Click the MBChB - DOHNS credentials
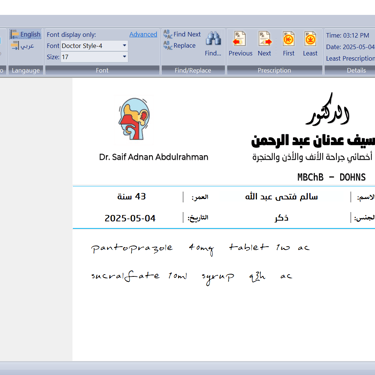This screenshot has height=375, width=375. coord(332,177)
